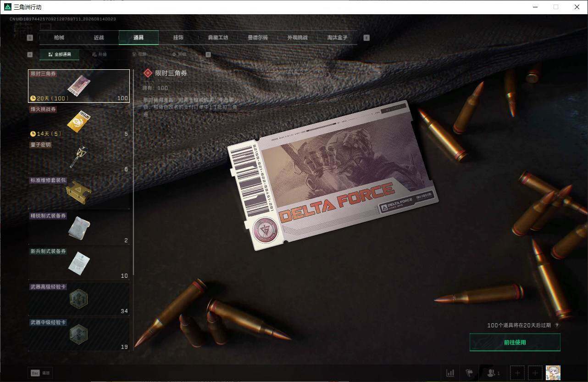Click the Delta Force ticket preview image
Viewport: 588px width, 382px height.
tap(333, 175)
